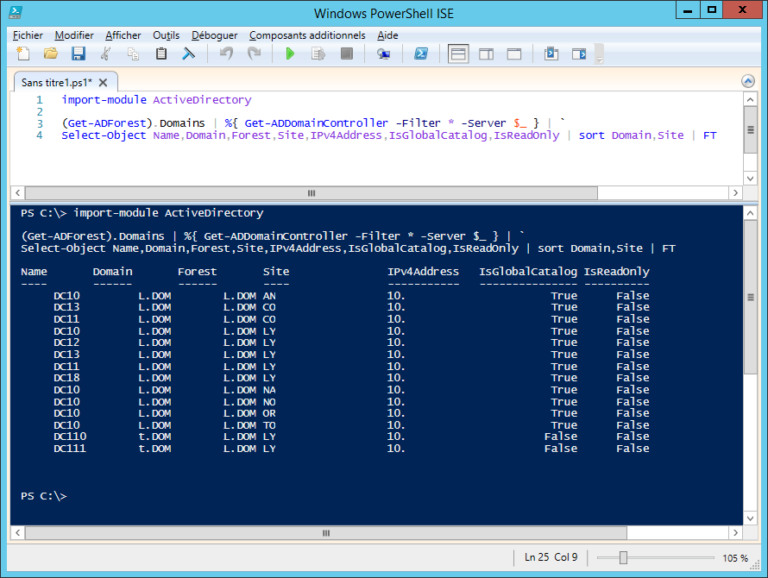Image resolution: width=768 pixels, height=578 pixels.
Task: Click the 105 % zoom value
Action: coord(735,558)
